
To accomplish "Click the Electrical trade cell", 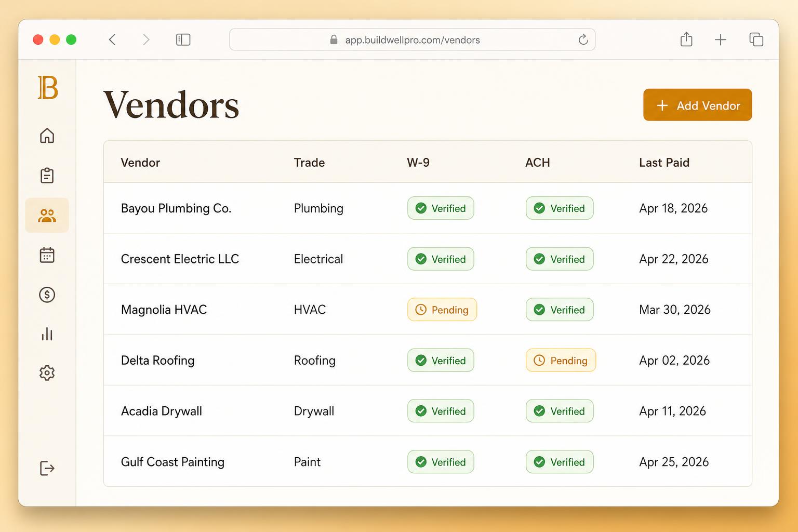I will (318, 259).
